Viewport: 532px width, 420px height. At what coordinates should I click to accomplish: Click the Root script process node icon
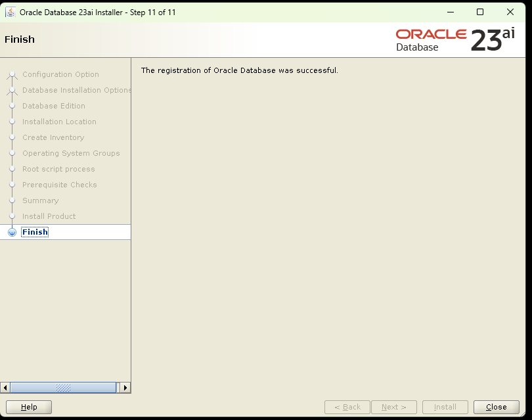pos(12,169)
